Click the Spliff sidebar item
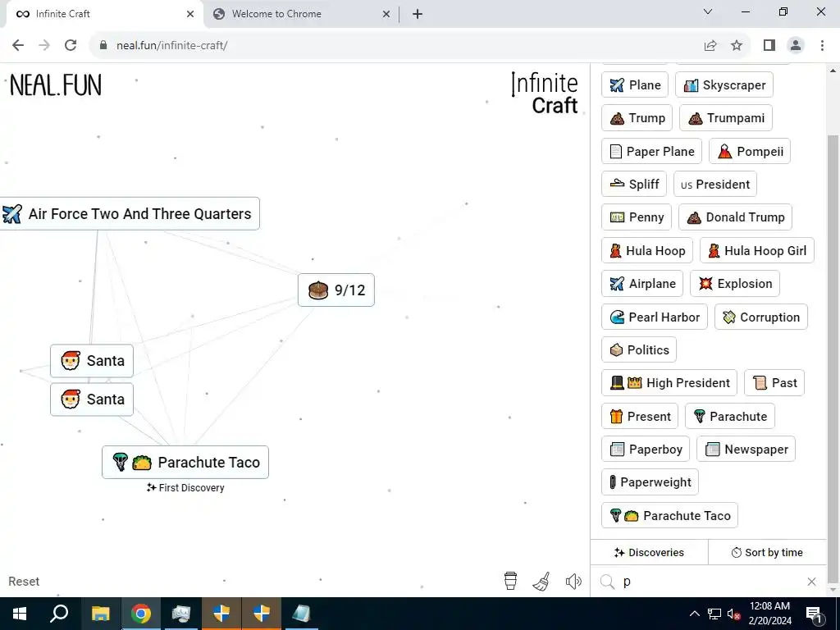Viewport: 840px width, 630px height. [x=634, y=184]
